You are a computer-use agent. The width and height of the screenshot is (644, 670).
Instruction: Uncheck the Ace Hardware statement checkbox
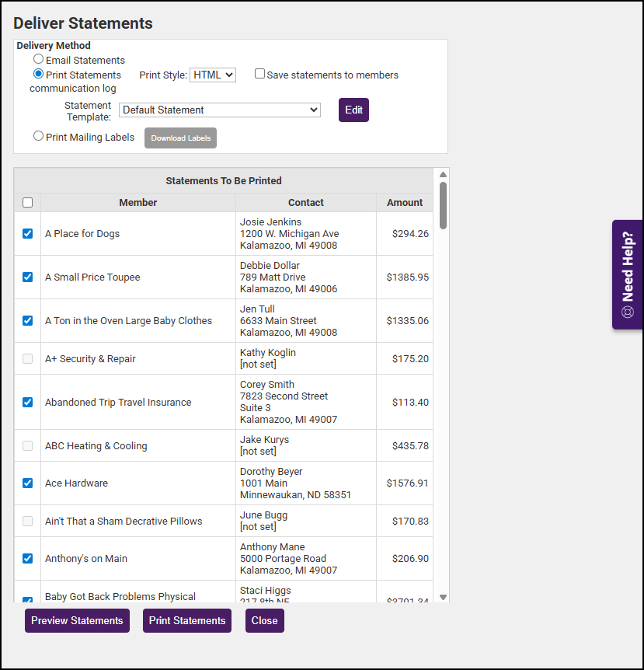pyautogui.click(x=28, y=483)
